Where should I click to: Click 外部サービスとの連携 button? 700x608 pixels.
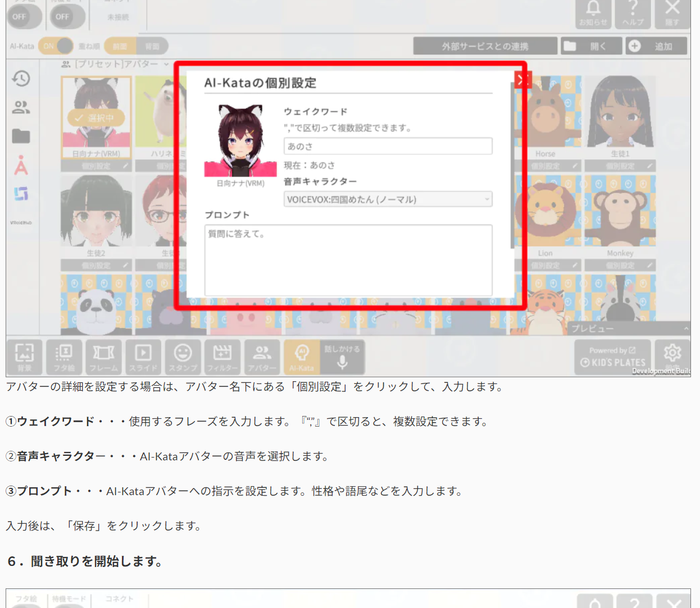[485, 46]
